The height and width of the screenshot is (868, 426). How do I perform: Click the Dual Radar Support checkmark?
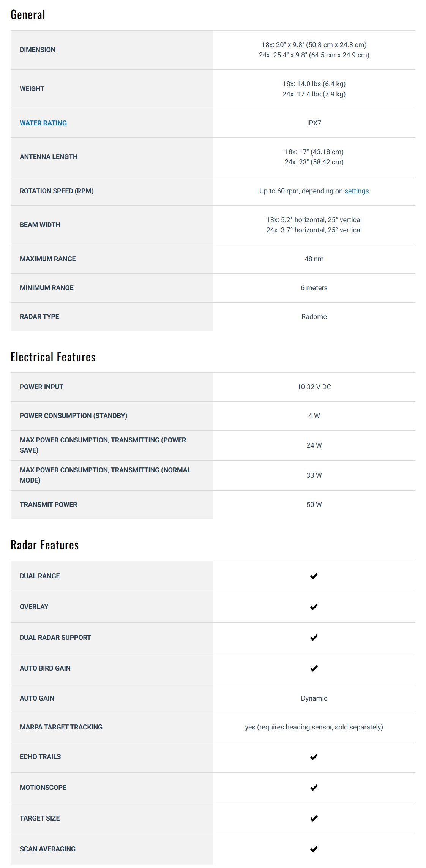pos(314,638)
